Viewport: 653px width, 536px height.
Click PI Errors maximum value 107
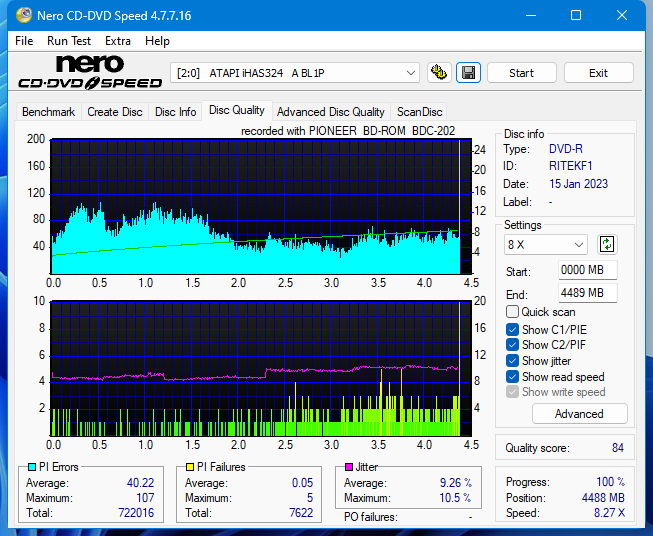tap(145, 498)
